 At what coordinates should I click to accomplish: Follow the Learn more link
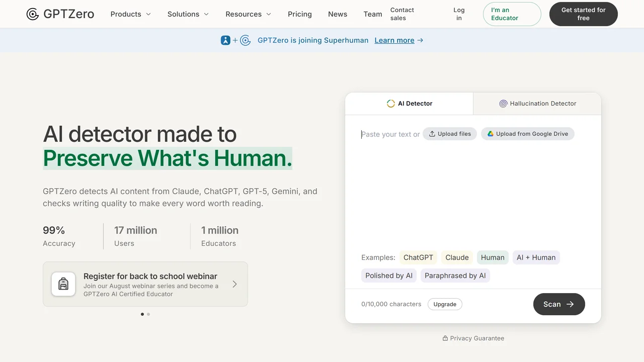(394, 40)
